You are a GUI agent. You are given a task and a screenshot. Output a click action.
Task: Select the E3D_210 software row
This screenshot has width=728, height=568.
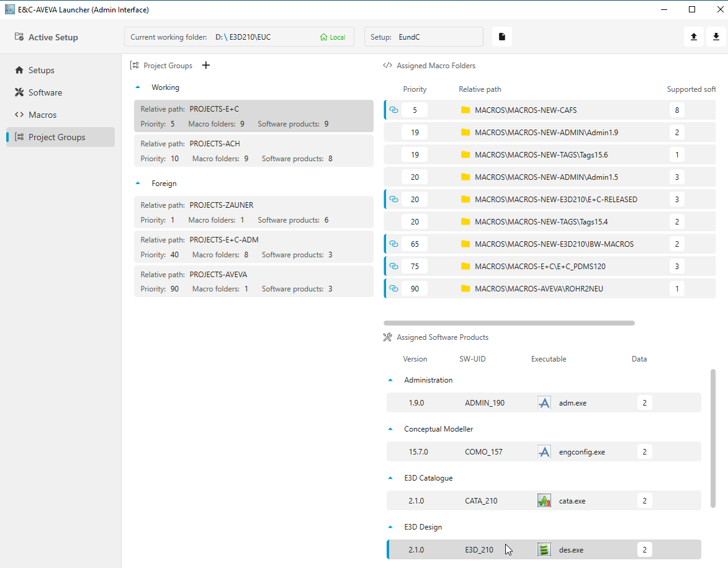point(544,550)
